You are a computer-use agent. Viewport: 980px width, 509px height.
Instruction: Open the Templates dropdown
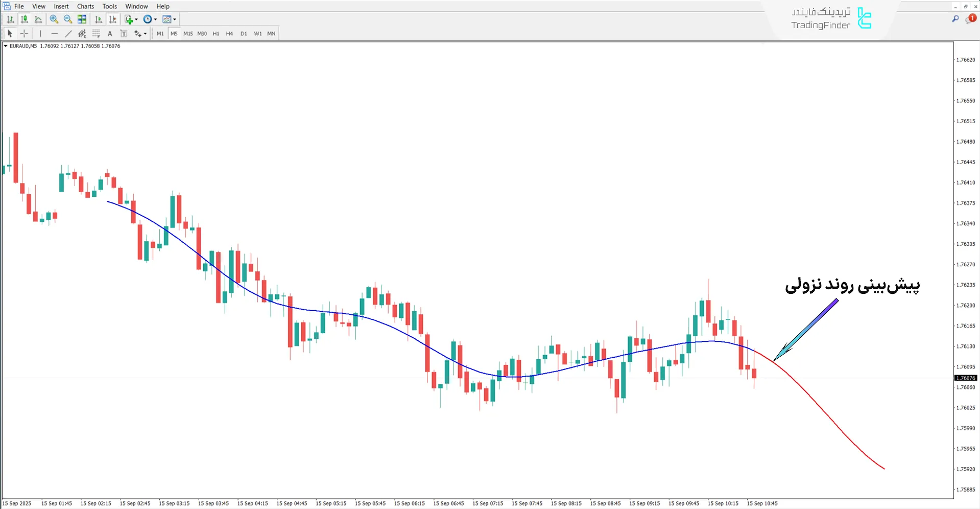175,19
